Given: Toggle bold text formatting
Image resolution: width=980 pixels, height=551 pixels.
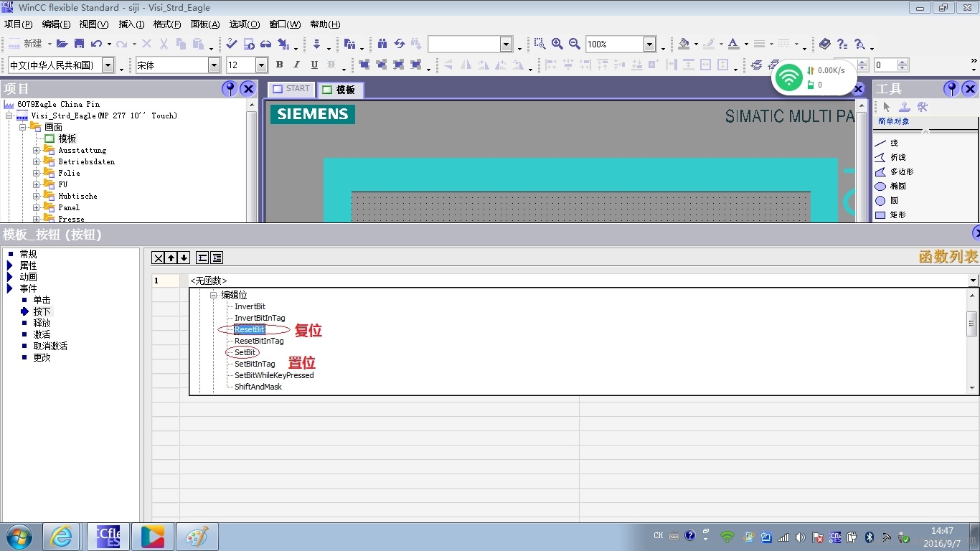Looking at the screenshot, I should pos(279,65).
